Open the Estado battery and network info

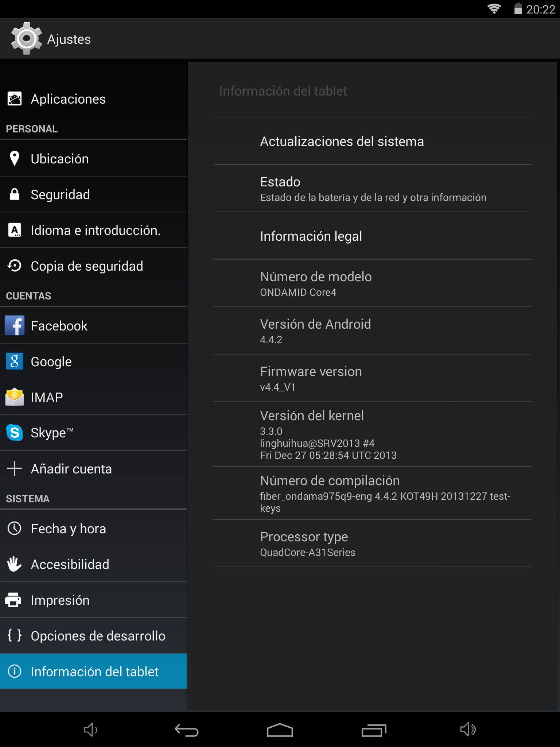pyautogui.click(x=372, y=189)
